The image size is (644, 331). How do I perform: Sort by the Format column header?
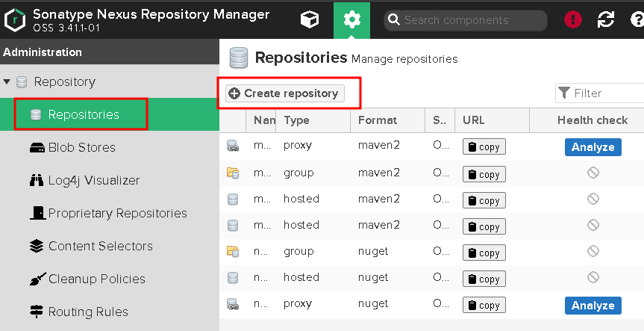click(388, 120)
